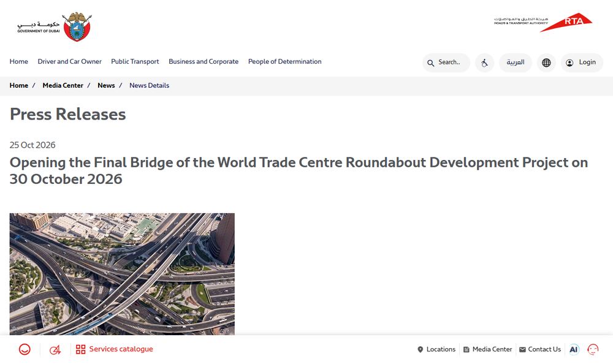613x364 pixels.
Task: Click the Press Releases heading
Action: pos(67,114)
